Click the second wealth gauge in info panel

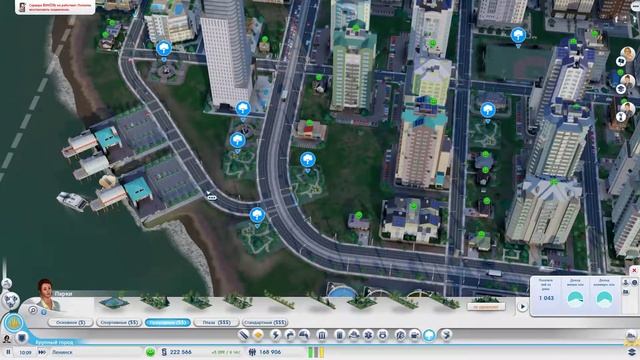[604, 299]
